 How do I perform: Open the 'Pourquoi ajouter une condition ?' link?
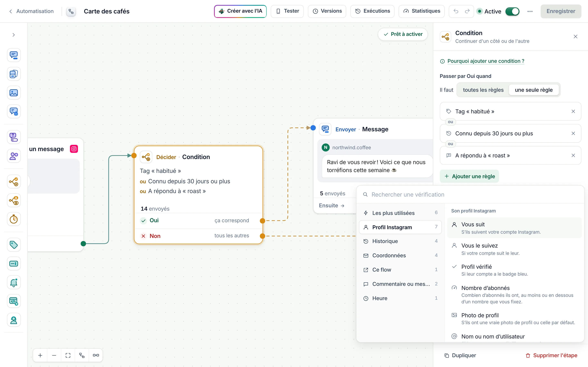[x=486, y=61]
